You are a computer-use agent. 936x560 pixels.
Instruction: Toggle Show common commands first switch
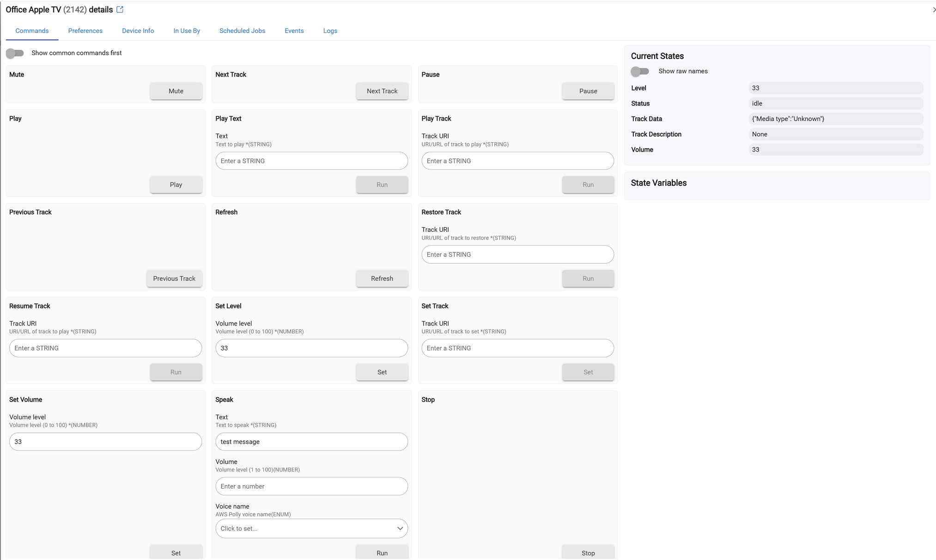[x=15, y=53]
